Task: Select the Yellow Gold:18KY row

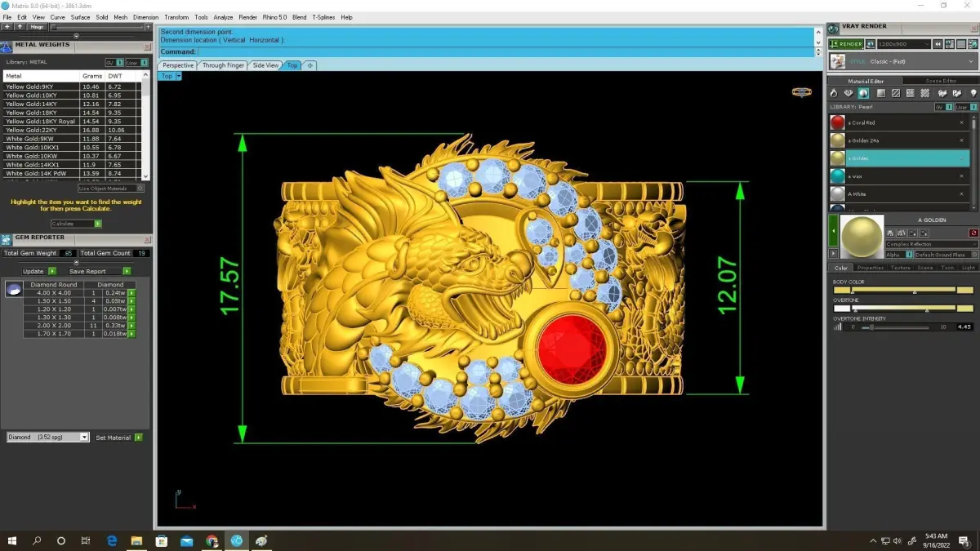Action: pyautogui.click(x=72, y=113)
